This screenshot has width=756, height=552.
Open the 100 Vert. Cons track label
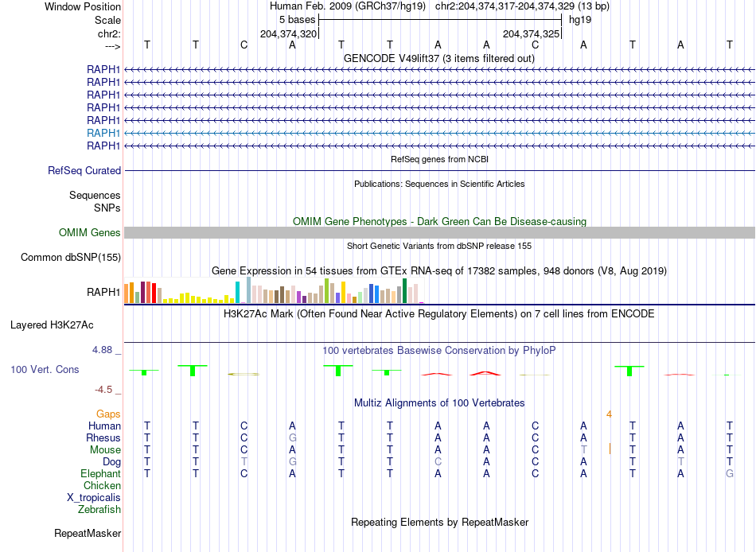[45, 370]
